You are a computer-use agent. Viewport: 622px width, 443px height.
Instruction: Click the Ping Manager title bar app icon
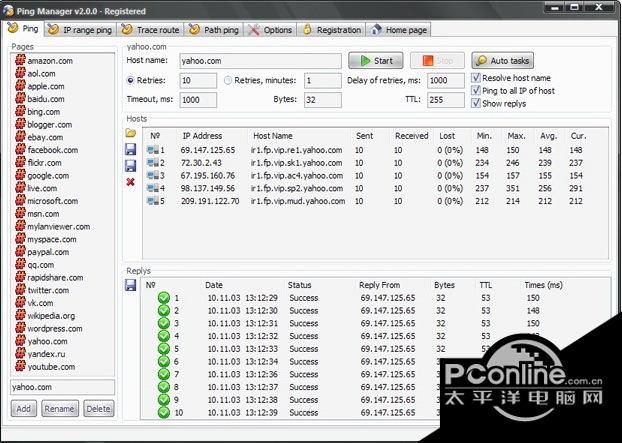(x=8, y=11)
